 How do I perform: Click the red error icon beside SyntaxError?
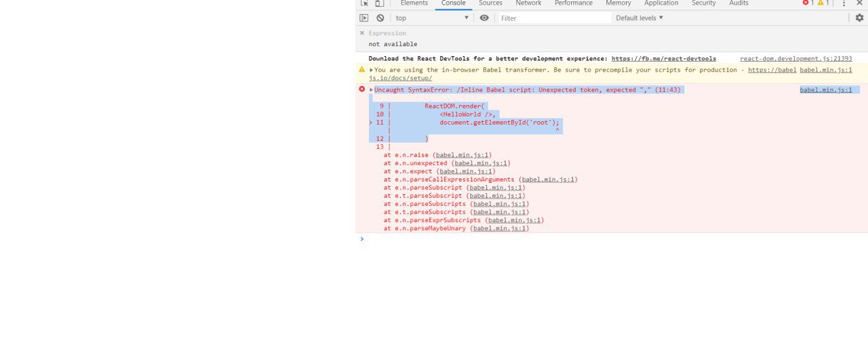coord(362,89)
